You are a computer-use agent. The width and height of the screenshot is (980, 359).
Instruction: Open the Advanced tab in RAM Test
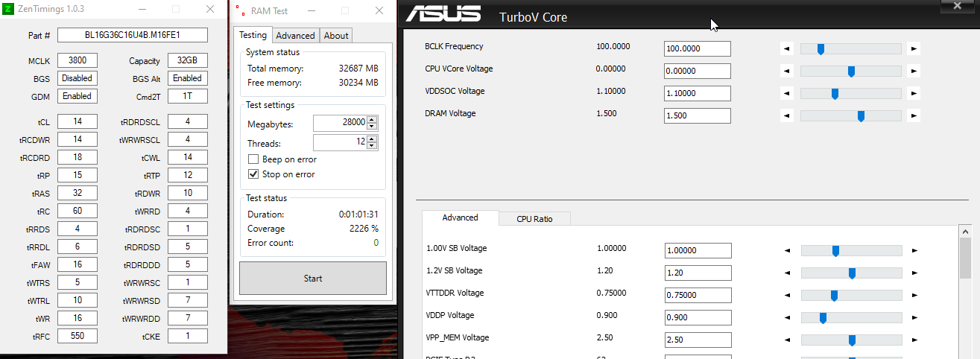(296, 35)
